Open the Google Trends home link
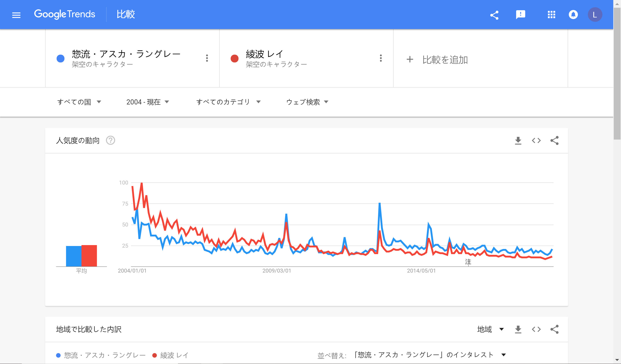The height and width of the screenshot is (364, 621). [64, 14]
